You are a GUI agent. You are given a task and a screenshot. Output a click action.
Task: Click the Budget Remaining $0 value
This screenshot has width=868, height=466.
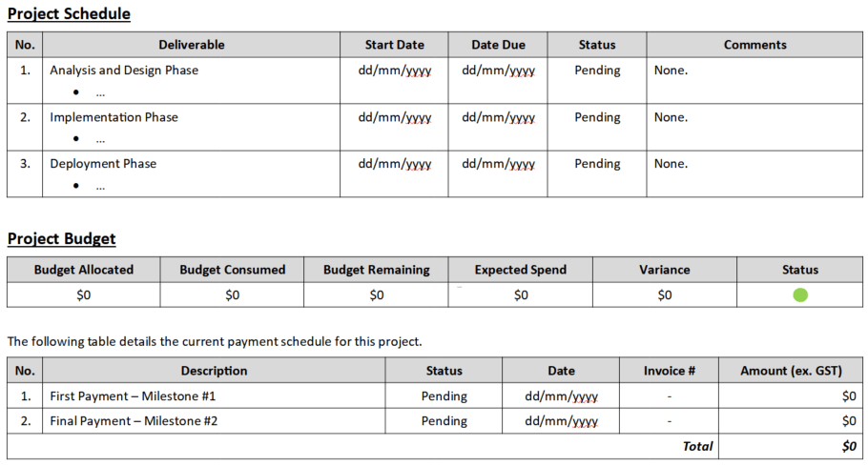pos(377,295)
